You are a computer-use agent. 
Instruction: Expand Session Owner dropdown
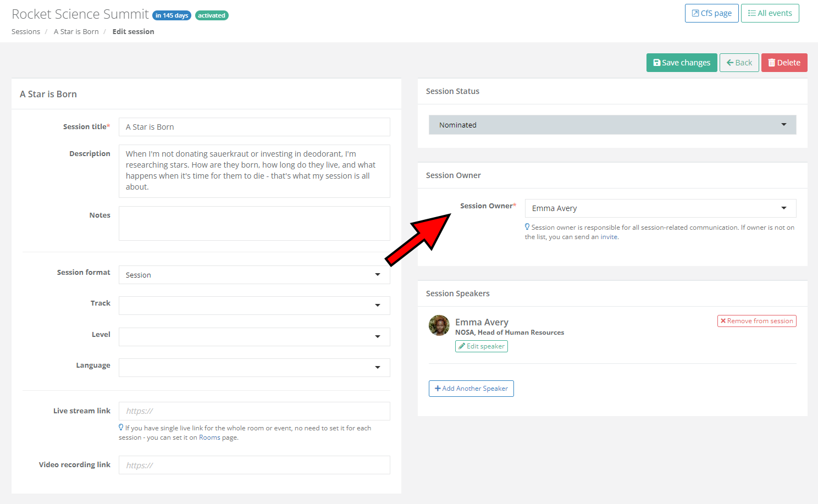[x=660, y=208]
